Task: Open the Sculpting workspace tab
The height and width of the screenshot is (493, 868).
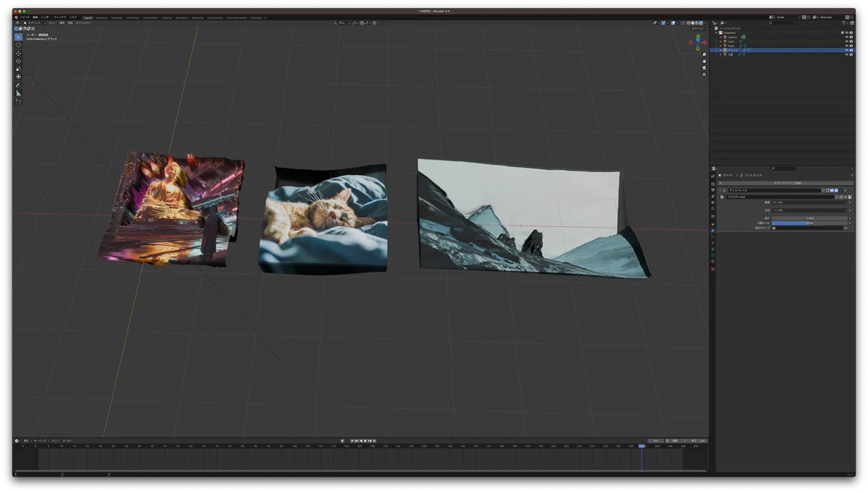Action: 116,17
